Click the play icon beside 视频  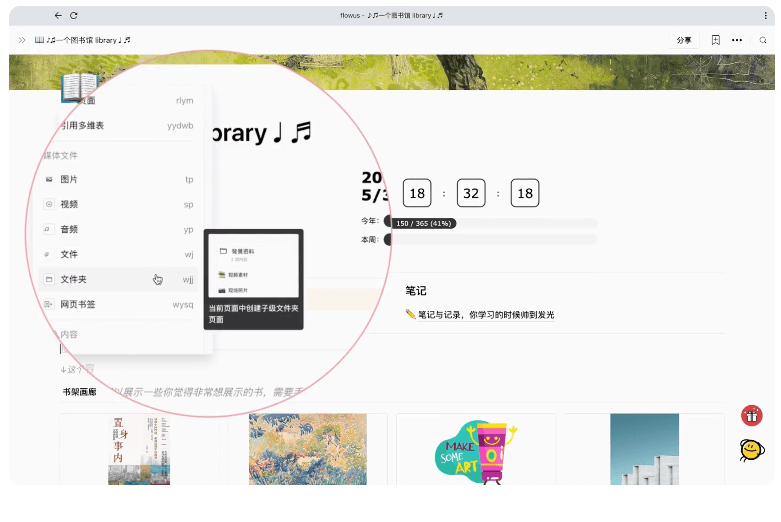49,204
